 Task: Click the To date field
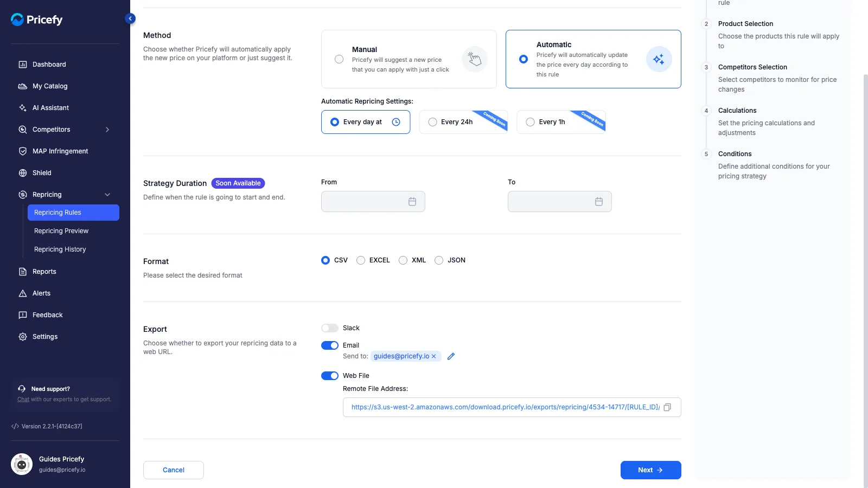coord(560,202)
